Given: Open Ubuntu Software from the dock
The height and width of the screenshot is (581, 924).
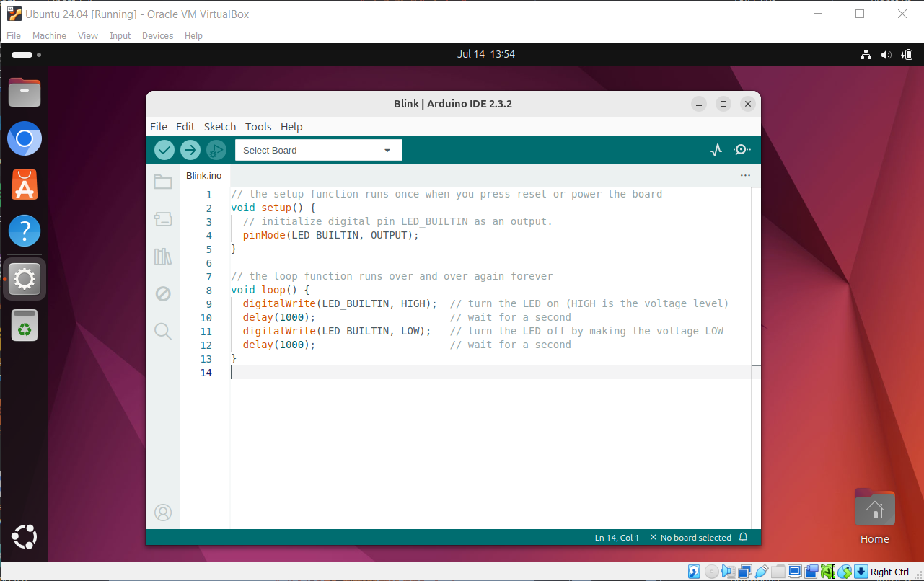Looking at the screenshot, I should pyautogui.click(x=25, y=185).
